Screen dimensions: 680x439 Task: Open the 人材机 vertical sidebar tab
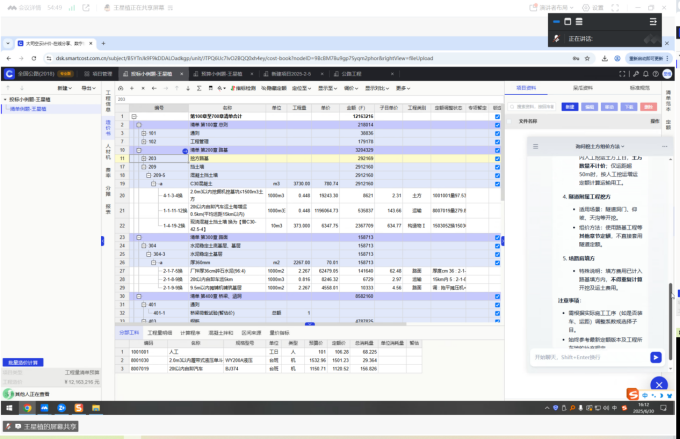[x=109, y=150]
